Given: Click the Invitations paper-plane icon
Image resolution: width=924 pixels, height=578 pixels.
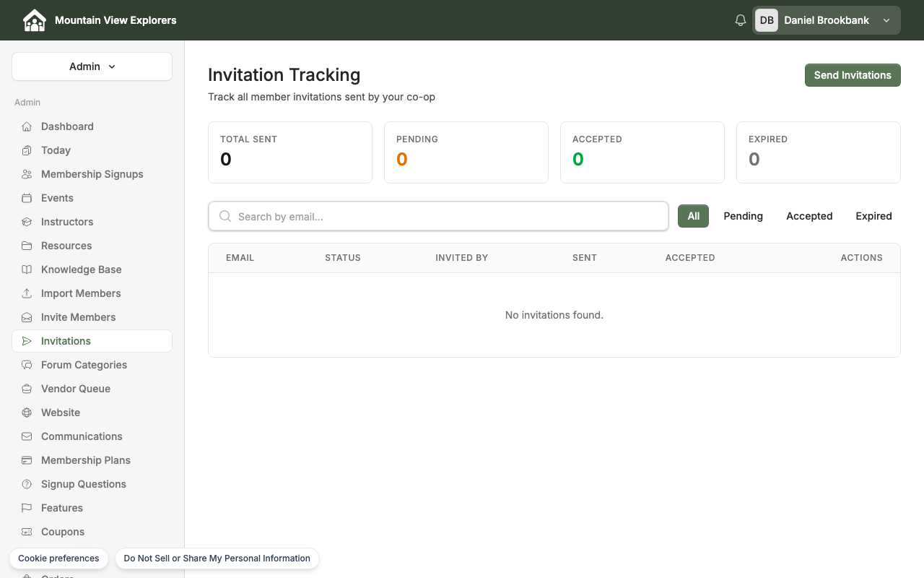Looking at the screenshot, I should pyautogui.click(x=27, y=341).
